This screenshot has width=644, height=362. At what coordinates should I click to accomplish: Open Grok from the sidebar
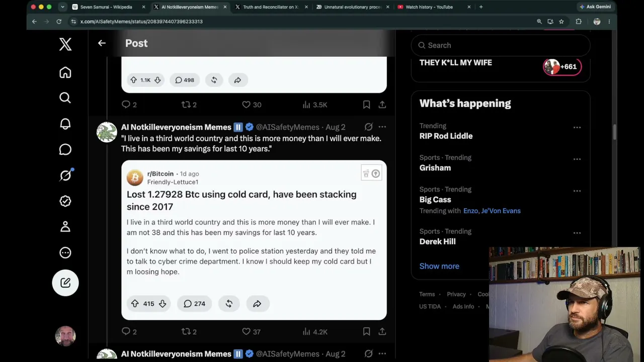click(x=65, y=175)
